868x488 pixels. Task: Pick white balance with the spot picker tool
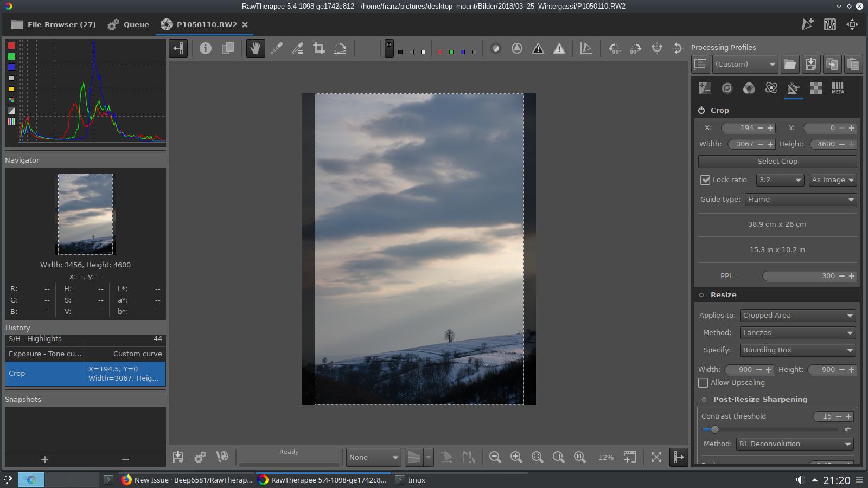click(x=277, y=48)
